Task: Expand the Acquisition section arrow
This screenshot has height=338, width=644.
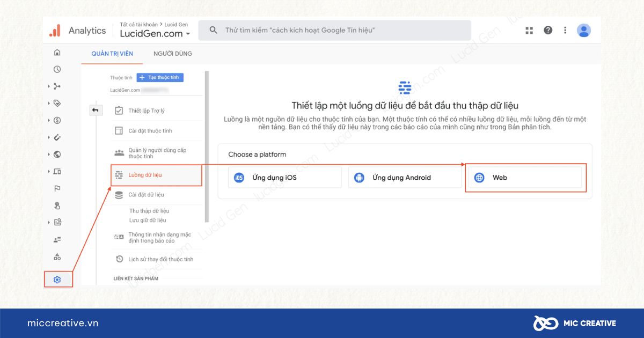Action: pos(49,86)
